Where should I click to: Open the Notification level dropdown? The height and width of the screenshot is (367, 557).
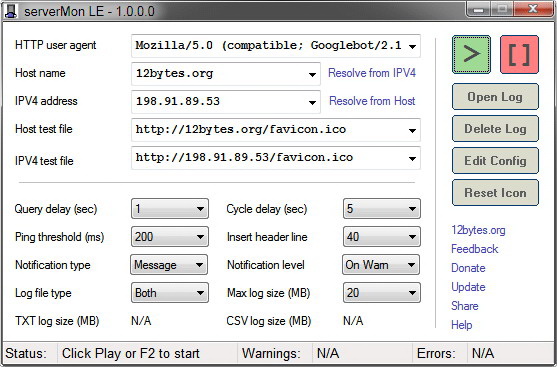[x=381, y=265]
